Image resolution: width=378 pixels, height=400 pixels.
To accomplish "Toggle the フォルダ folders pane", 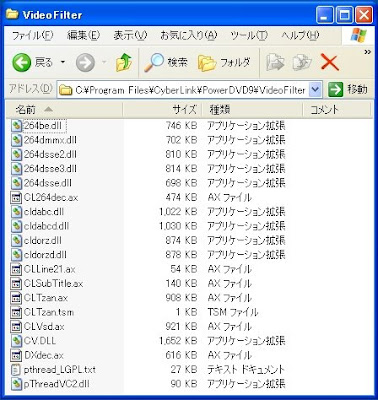I will pyautogui.click(x=224, y=62).
